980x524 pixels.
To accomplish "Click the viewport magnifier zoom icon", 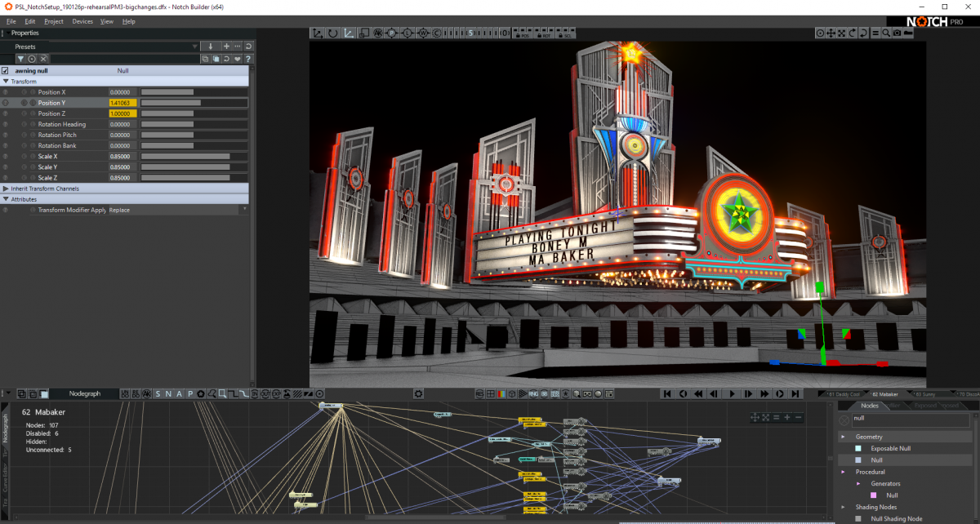I will (x=886, y=33).
